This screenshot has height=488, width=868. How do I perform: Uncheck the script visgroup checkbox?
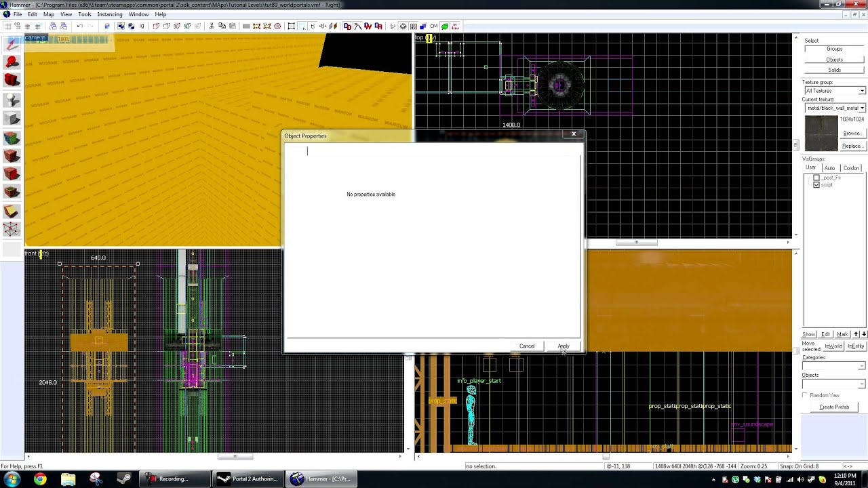pyautogui.click(x=816, y=185)
